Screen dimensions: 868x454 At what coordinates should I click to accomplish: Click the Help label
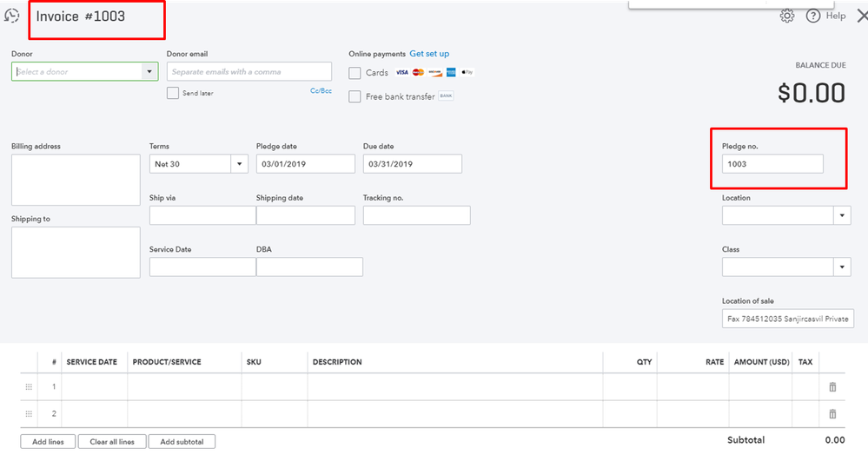point(835,16)
